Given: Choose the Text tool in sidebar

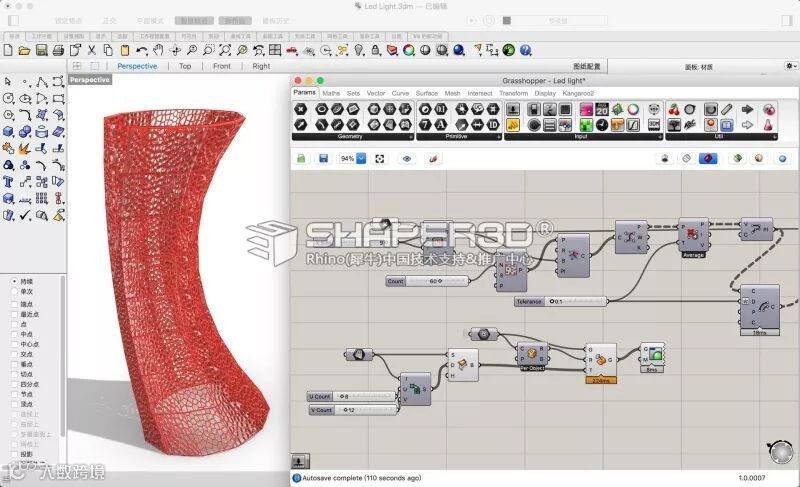Looking at the screenshot, I should pyautogui.click(x=8, y=182).
